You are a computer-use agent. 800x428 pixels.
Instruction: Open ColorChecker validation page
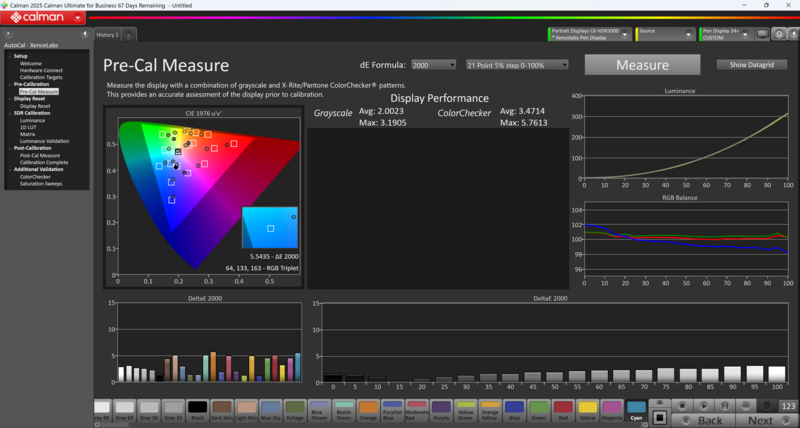(35, 177)
